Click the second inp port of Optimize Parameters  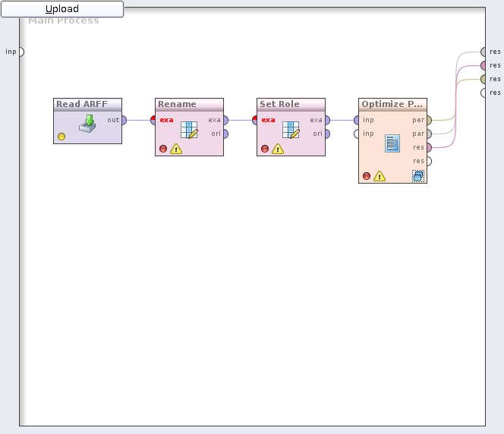[x=357, y=134]
